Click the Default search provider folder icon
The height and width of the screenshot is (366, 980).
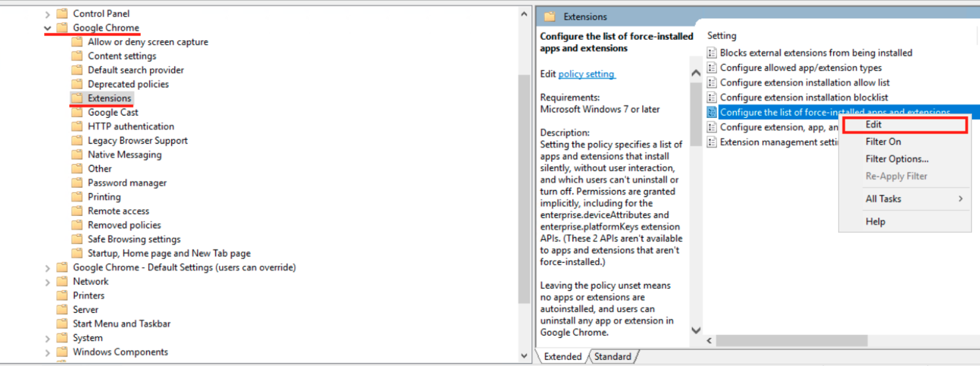(x=77, y=70)
